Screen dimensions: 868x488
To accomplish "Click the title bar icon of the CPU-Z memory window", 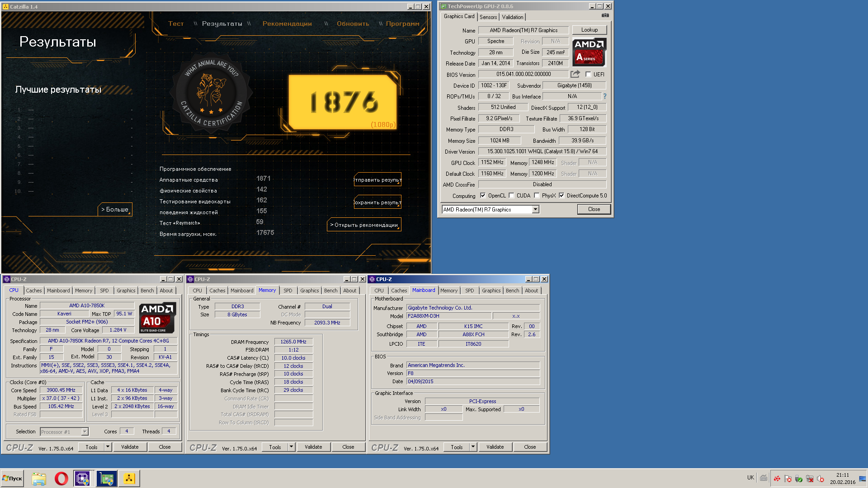I will [x=190, y=279].
